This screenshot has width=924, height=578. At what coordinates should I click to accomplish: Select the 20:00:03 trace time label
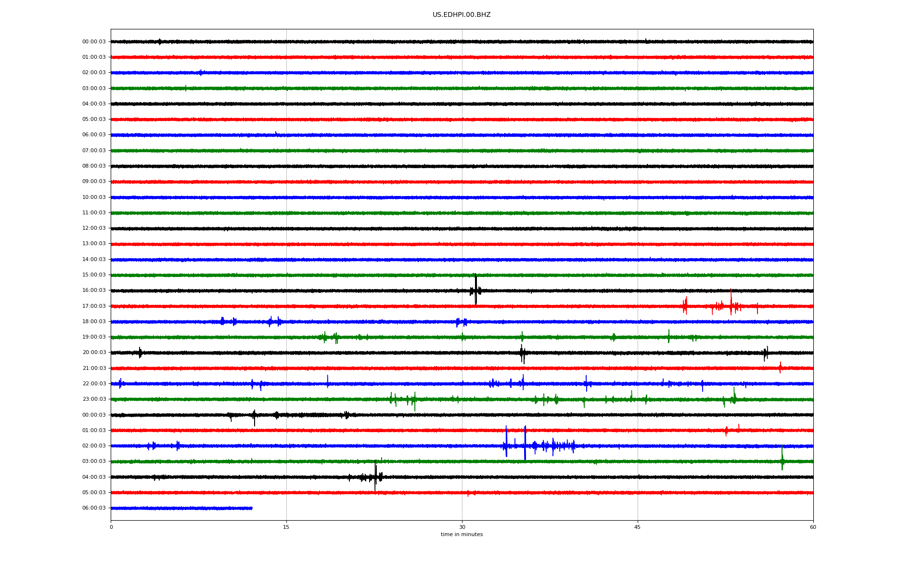(94, 353)
